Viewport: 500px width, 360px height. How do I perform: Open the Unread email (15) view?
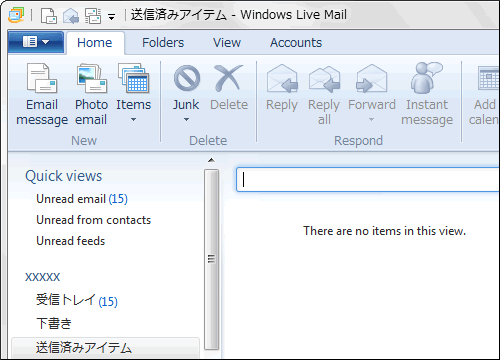click(x=82, y=199)
